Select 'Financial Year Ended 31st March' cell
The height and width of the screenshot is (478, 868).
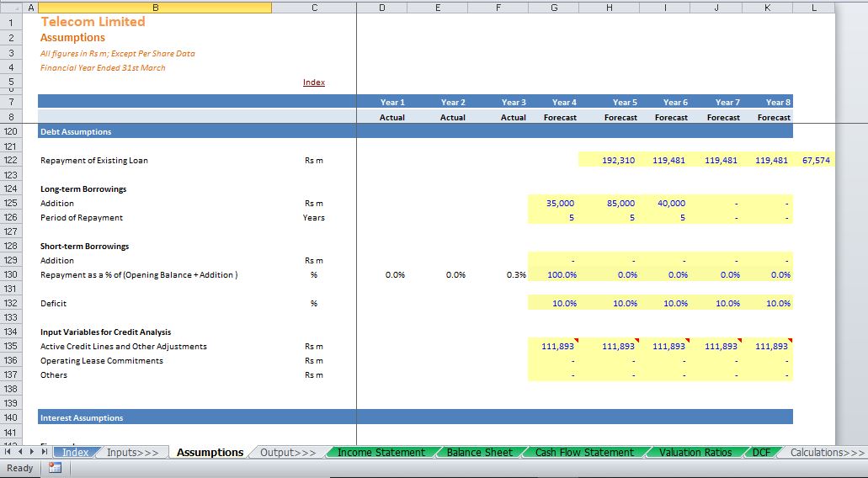[x=103, y=68]
